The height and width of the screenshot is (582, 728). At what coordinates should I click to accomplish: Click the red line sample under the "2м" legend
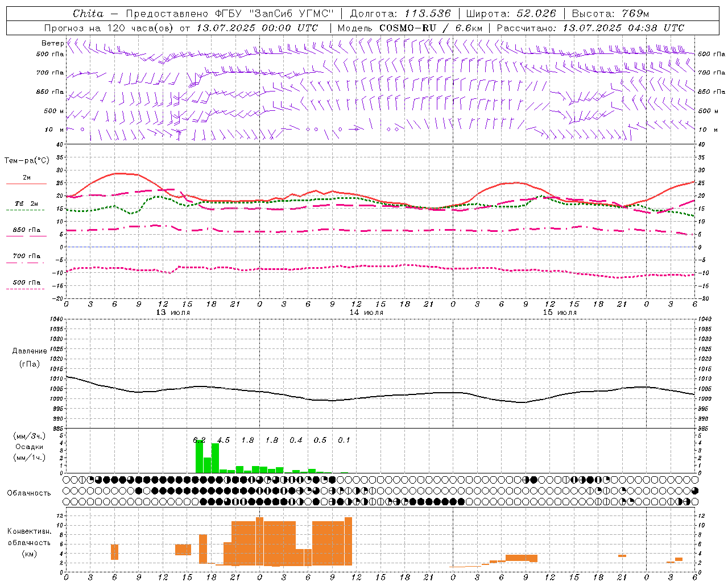click(26, 184)
